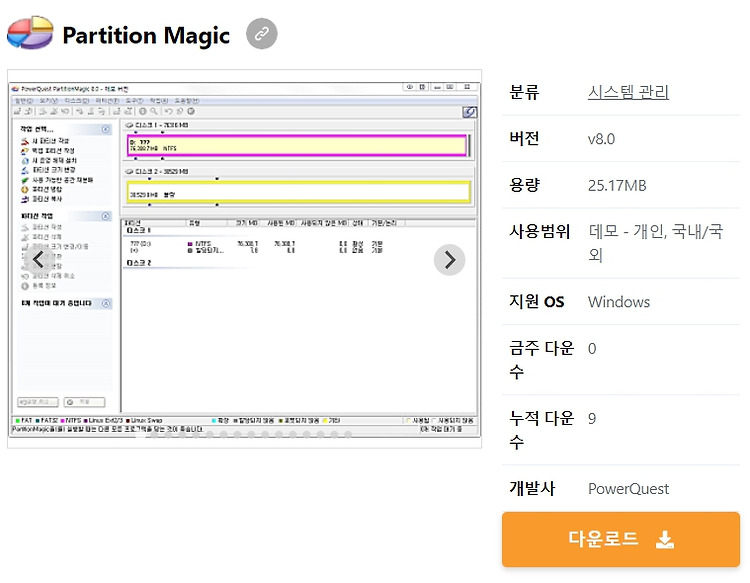Click the copy link icon beside Partition Magic

pyautogui.click(x=262, y=34)
